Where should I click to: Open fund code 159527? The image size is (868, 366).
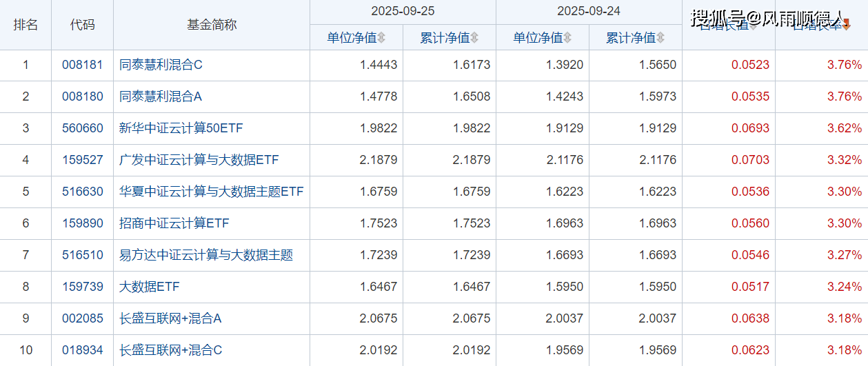82,160
